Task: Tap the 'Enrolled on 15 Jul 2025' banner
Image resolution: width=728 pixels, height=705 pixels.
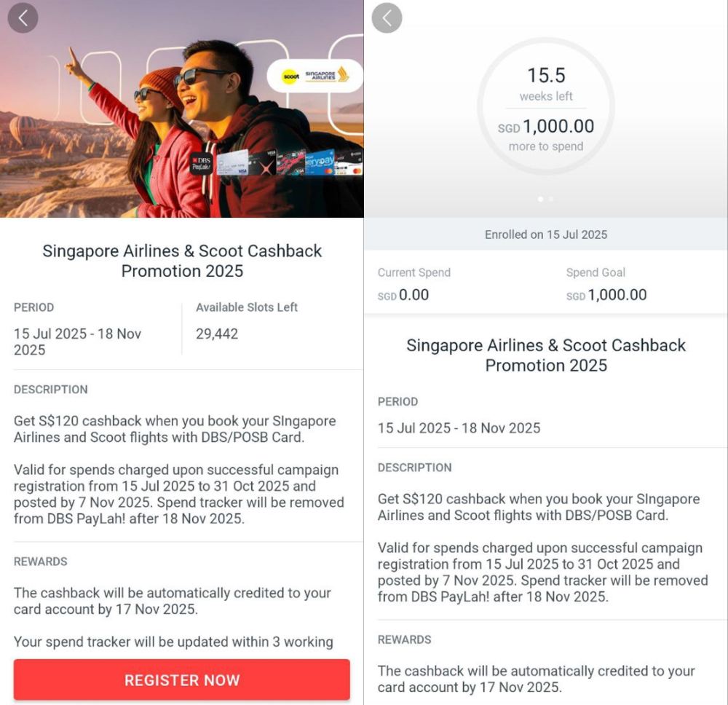Action: tap(546, 235)
